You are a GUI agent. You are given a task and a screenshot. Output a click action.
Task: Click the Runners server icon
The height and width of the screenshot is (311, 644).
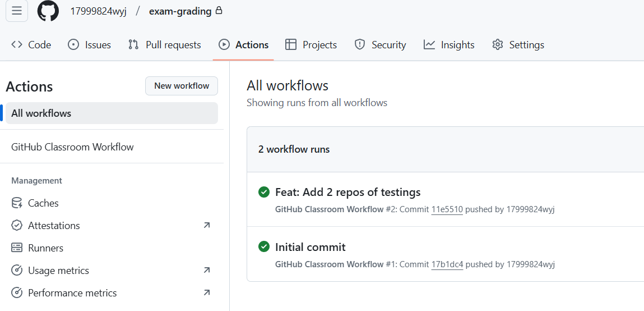pyautogui.click(x=17, y=248)
